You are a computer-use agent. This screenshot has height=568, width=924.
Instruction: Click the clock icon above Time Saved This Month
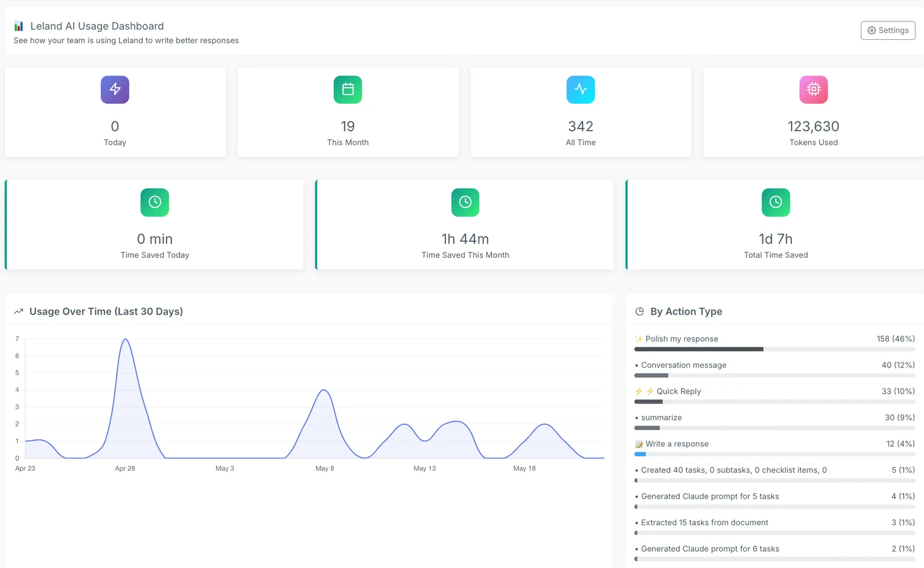(x=465, y=202)
